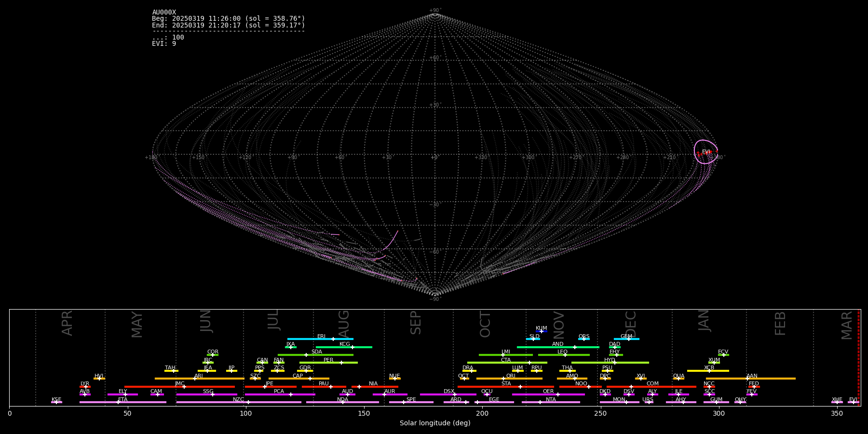Click the COR shower label
Viewport: 868px width, 434px height.
point(213,352)
